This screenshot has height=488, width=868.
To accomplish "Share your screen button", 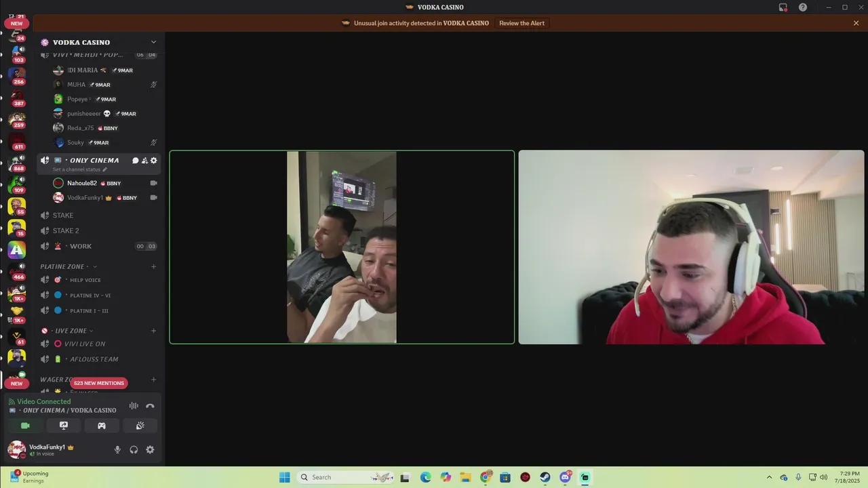I will tap(64, 426).
